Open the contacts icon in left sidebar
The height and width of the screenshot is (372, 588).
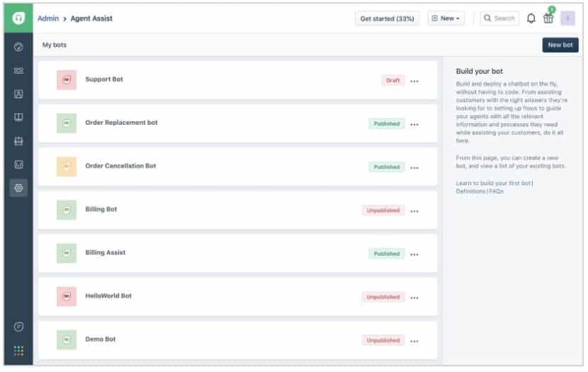(18, 94)
